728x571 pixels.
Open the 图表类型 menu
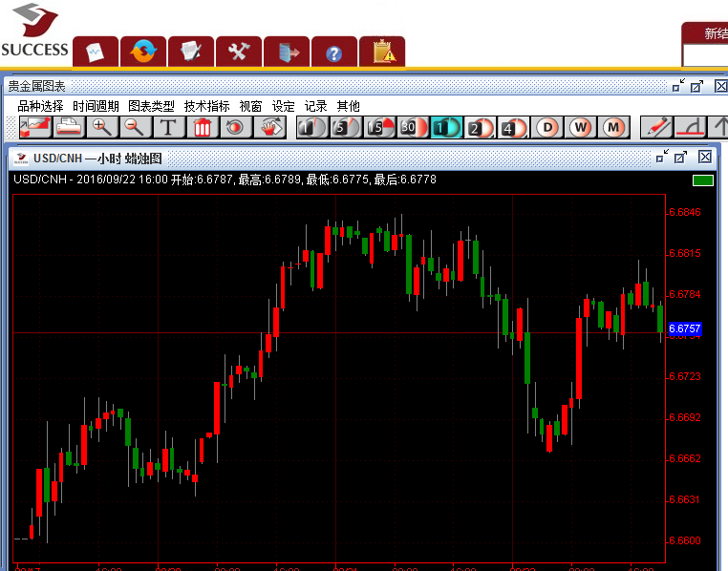point(151,106)
